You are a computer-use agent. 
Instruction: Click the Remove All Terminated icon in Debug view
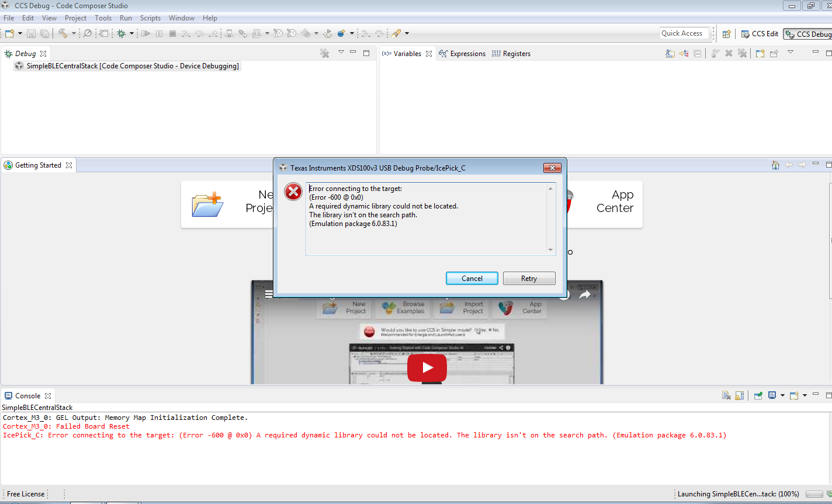[325, 53]
